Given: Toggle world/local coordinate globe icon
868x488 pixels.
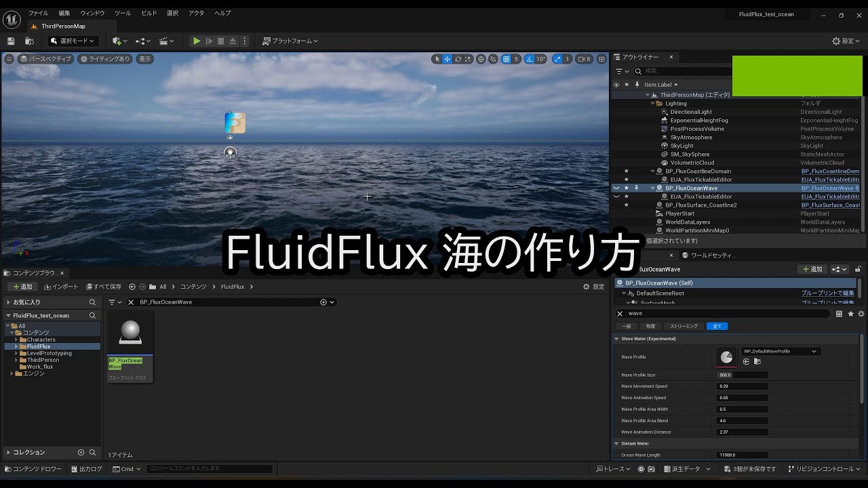Looking at the screenshot, I should [481, 59].
